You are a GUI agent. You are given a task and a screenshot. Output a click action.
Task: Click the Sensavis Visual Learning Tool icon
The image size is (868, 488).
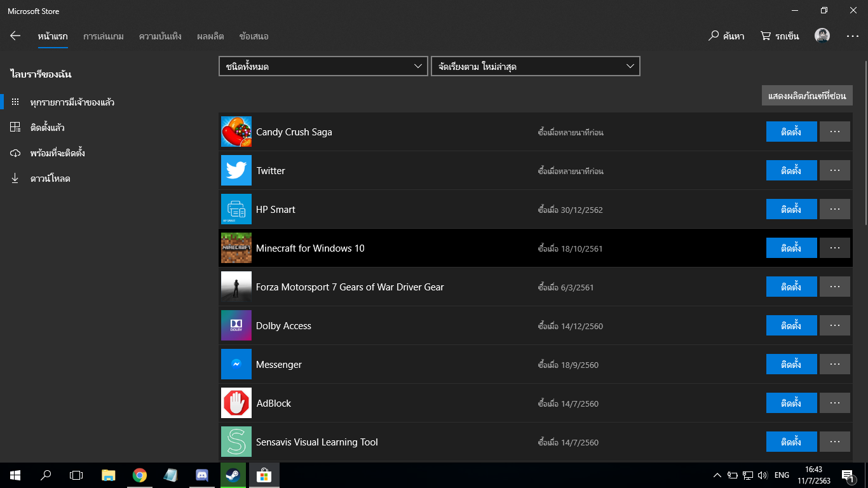(236, 442)
